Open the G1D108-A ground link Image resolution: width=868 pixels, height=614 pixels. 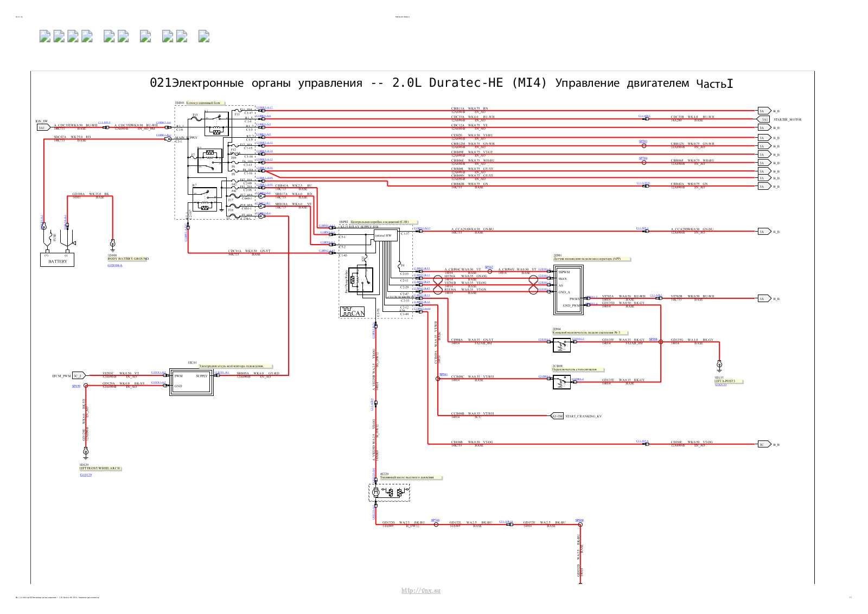click(x=114, y=266)
